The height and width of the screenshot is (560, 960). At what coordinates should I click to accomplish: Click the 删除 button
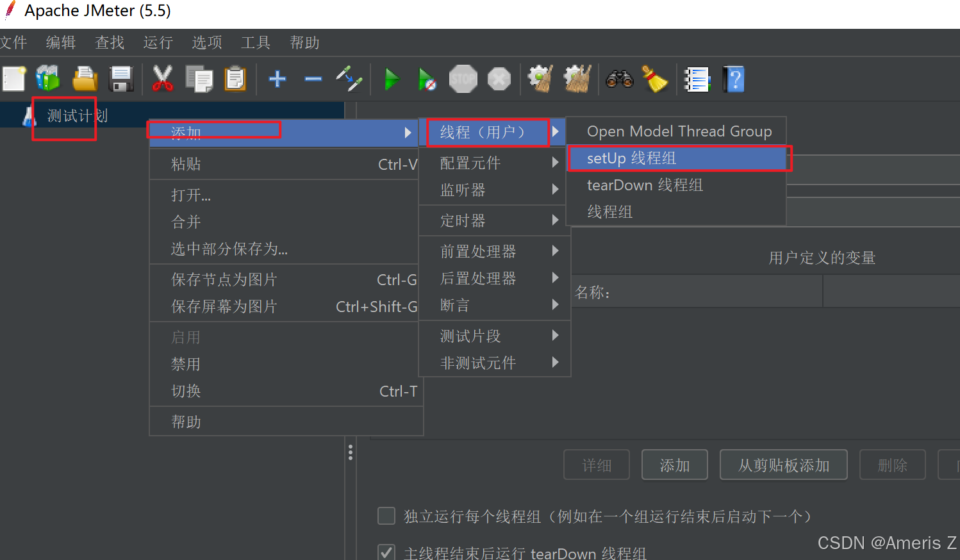tap(893, 465)
